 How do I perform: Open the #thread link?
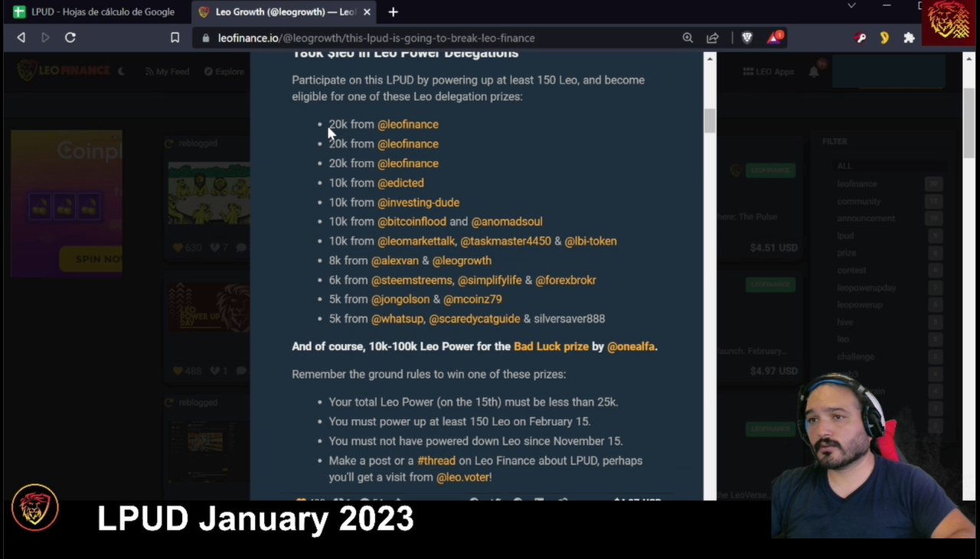pyautogui.click(x=436, y=460)
